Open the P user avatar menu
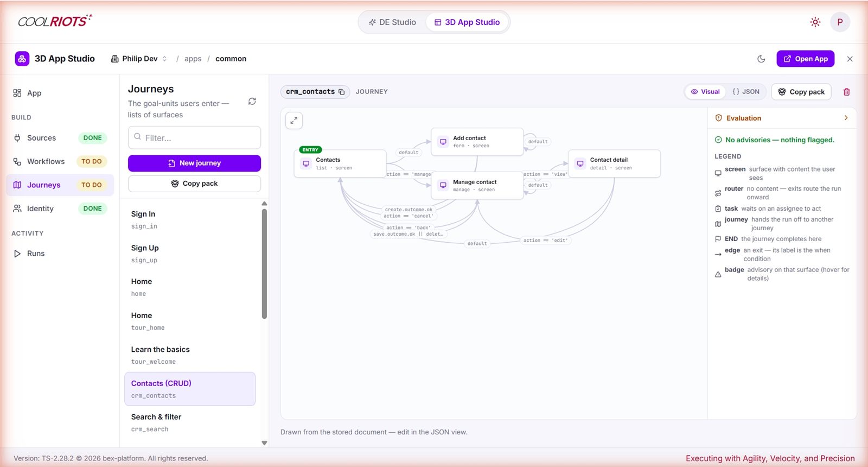Screen dimensions: 868x467 (x=840, y=22)
